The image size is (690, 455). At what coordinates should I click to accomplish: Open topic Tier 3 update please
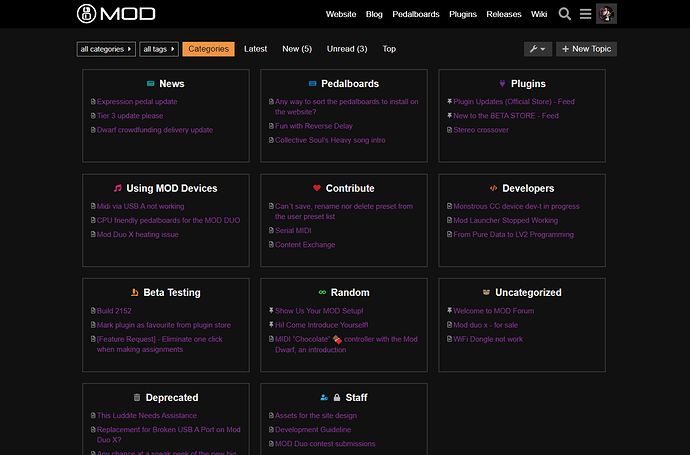(x=130, y=116)
